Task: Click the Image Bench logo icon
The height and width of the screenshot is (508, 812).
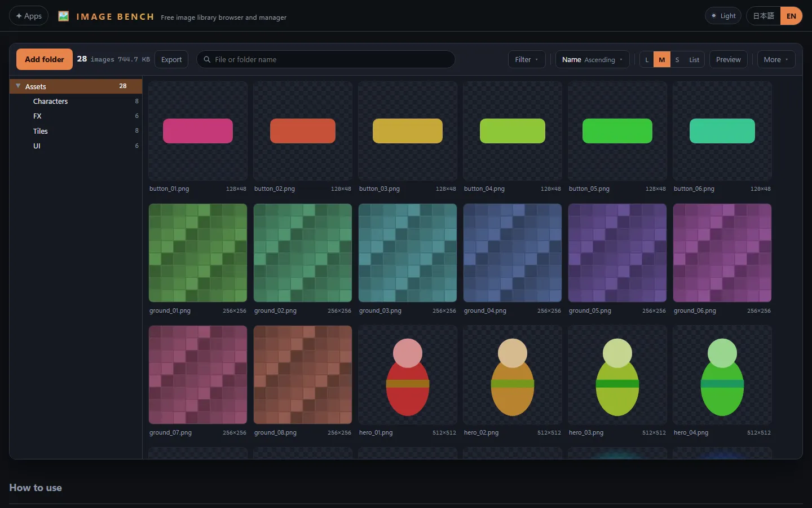Action: (64, 16)
